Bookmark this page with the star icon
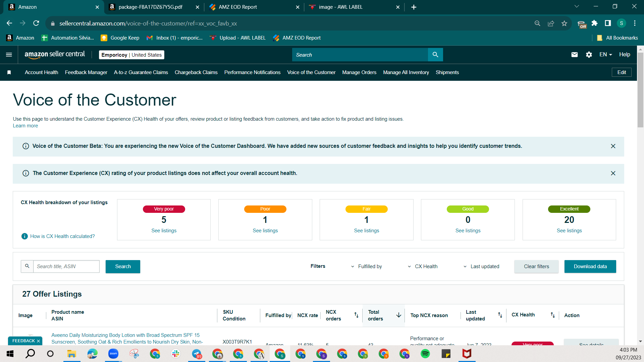 point(564,23)
